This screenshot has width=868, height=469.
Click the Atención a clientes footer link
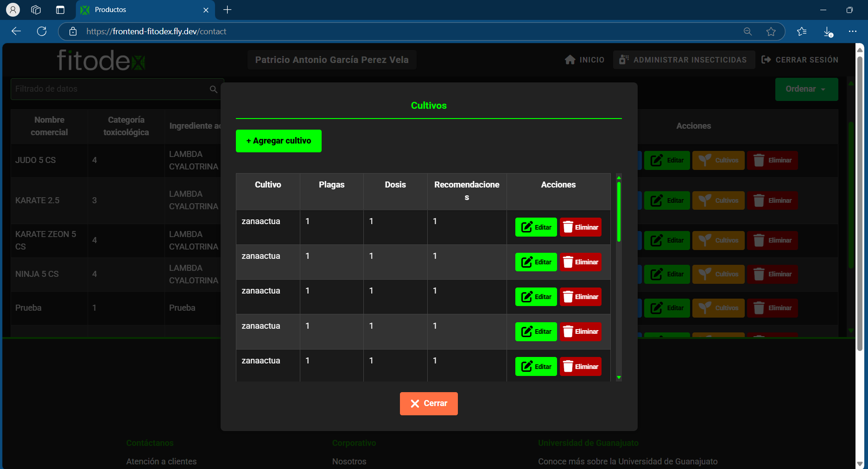click(x=161, y=462)
